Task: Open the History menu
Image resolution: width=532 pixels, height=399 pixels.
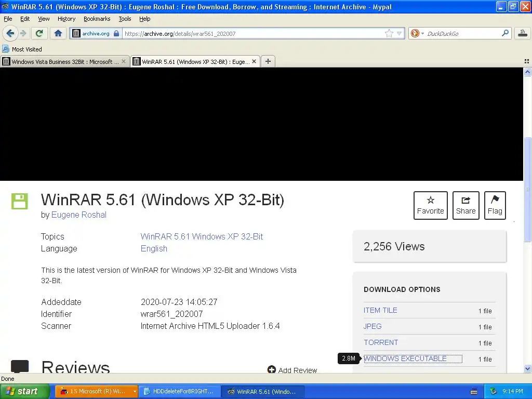Action: (66, 19)
